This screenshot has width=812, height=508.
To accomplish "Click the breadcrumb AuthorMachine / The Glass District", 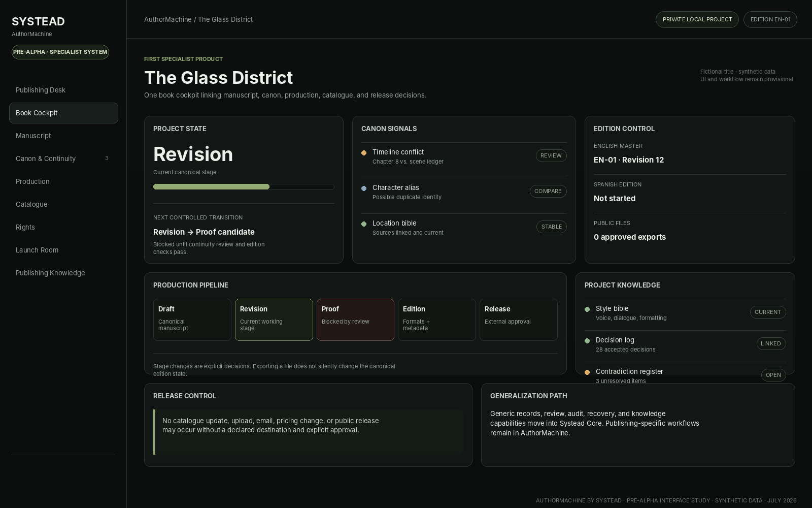I will click(x=198, y=19).
